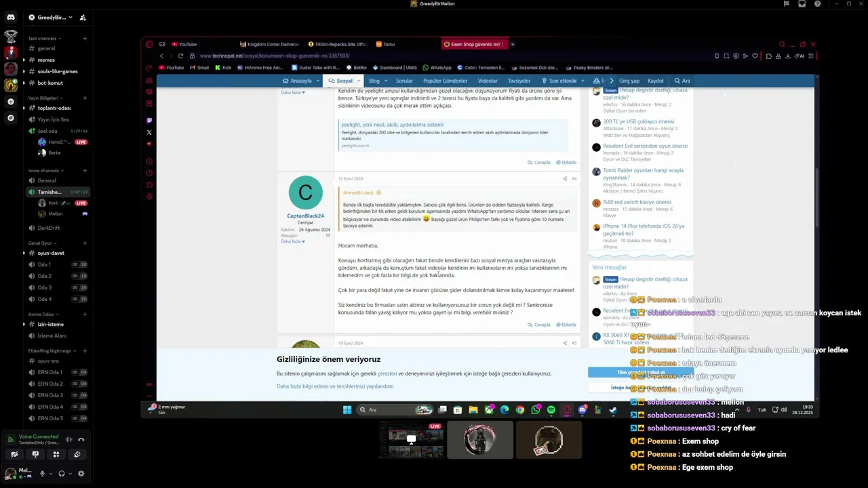Click Add a Server plus icon
The width and height of the screenshot is (868, 488).
pos(10,102)
